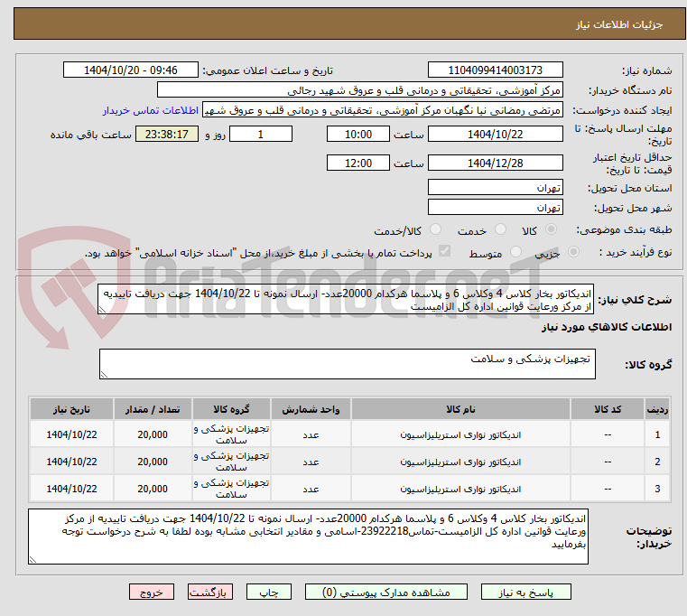Click the اطلاعات کالاهای مورد نیاز heading

coord(607,327)
